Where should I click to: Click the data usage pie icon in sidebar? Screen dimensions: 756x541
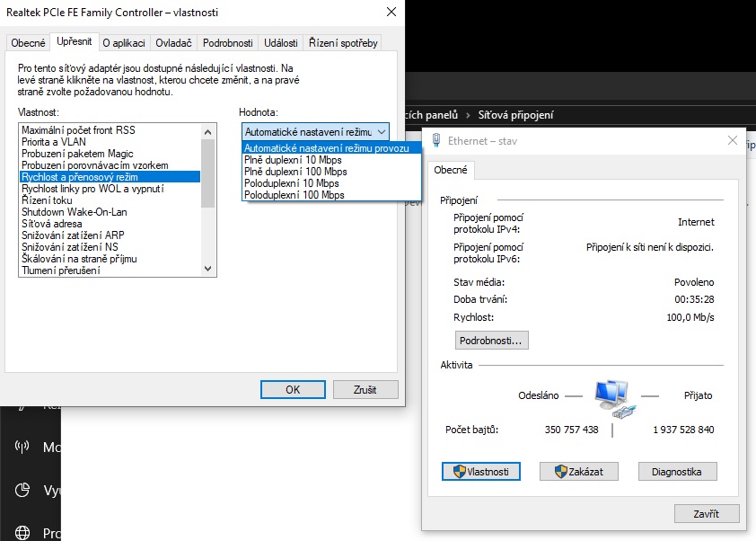click(22, 490)
